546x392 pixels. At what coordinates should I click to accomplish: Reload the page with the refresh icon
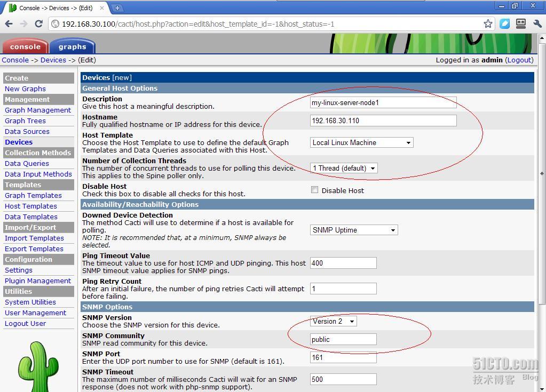(x=38, y=23)
